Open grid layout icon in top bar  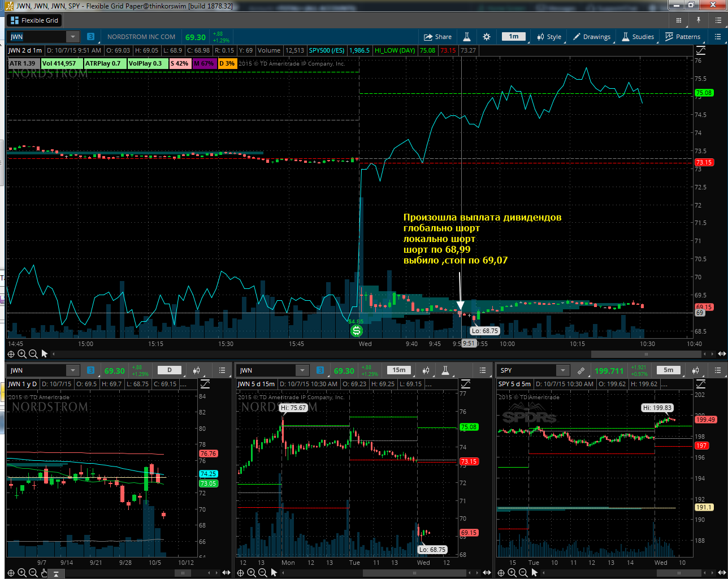pos(679,20)
